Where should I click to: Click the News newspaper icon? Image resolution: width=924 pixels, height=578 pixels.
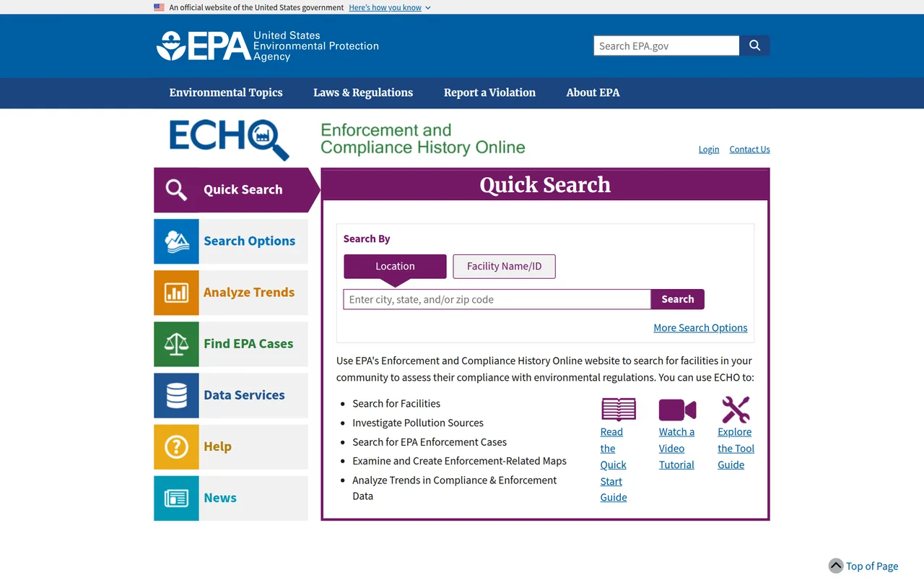176,498
